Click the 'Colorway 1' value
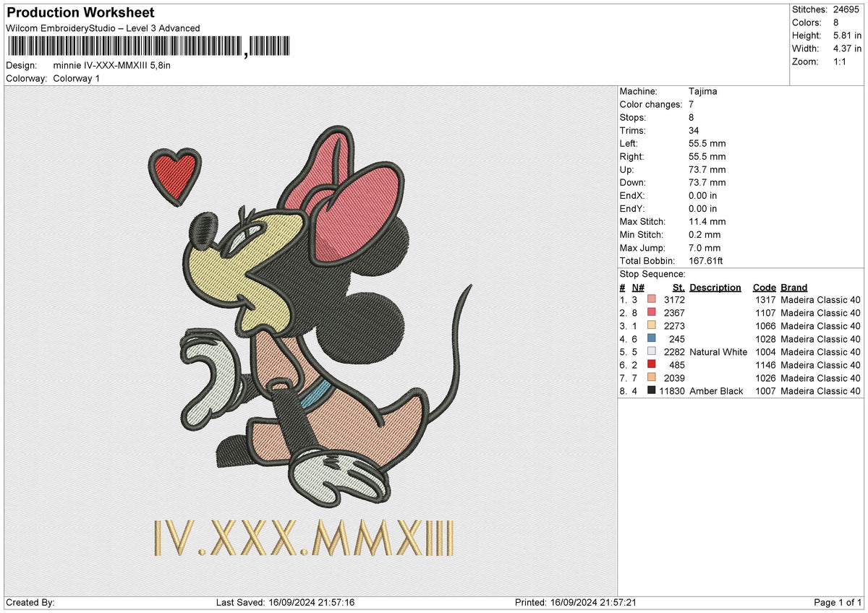This screenshot has height=613, width=868. [77, 78]
